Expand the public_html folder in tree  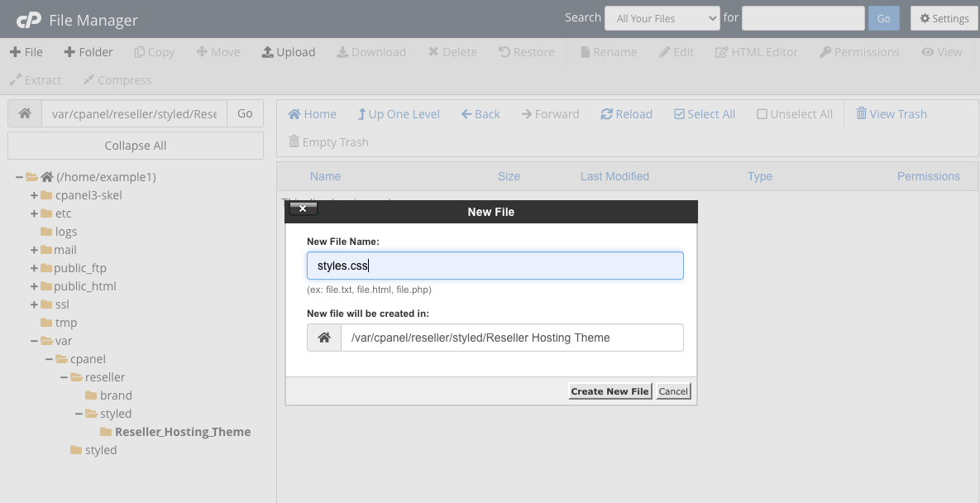tap(34, 286)
